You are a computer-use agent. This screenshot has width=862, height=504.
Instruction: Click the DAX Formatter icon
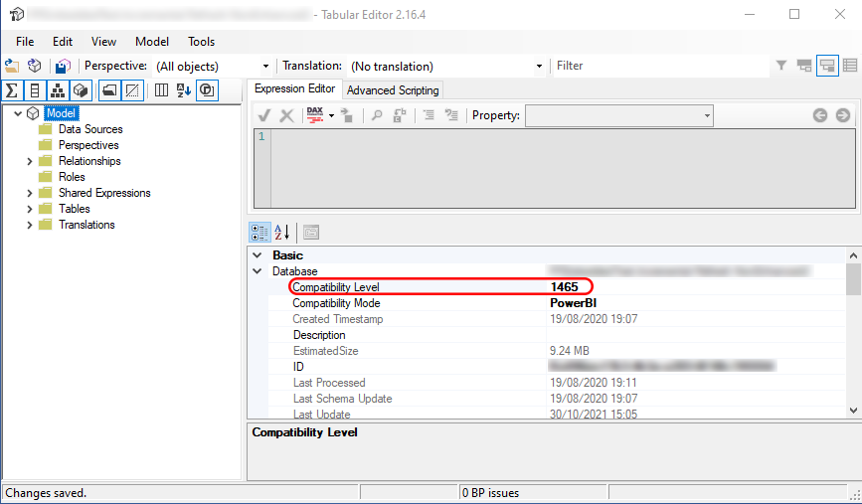coord(315,115)
